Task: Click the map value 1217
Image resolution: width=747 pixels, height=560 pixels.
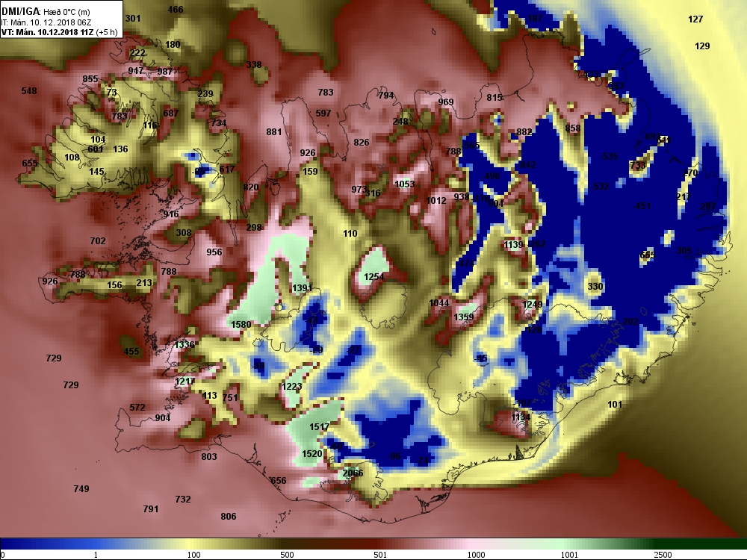Action: 185,381
